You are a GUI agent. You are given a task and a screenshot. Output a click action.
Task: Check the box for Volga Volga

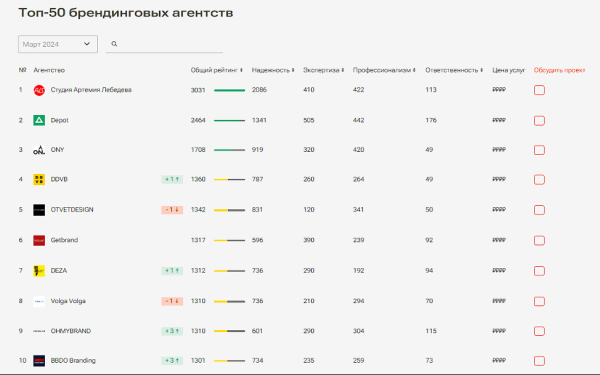pos(539,302)
